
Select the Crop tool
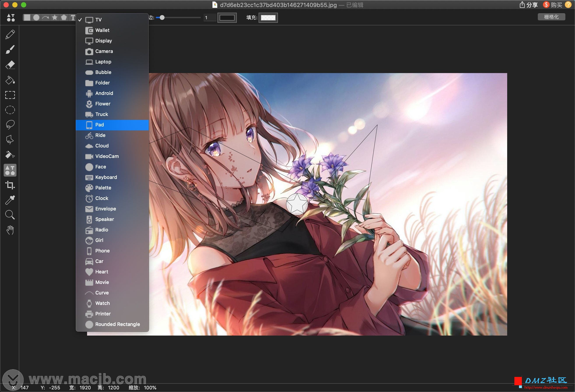(x=10, y=185)
